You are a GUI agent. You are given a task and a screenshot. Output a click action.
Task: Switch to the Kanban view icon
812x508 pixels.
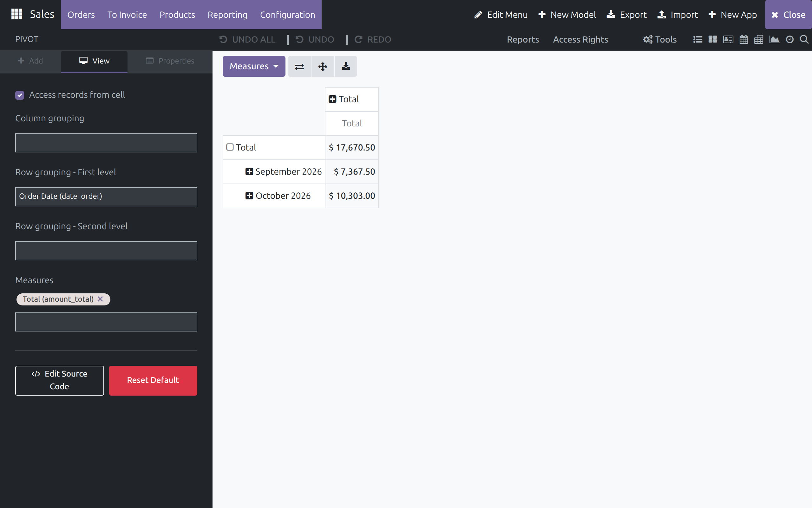tap(713, 40)
